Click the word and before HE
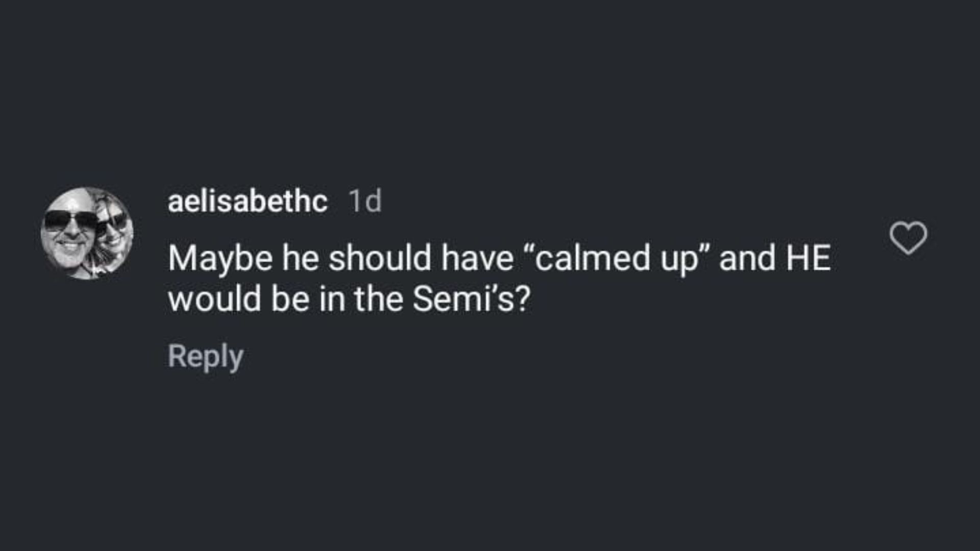Viewport: 980px width, 551px height. [x=748, y=258]
